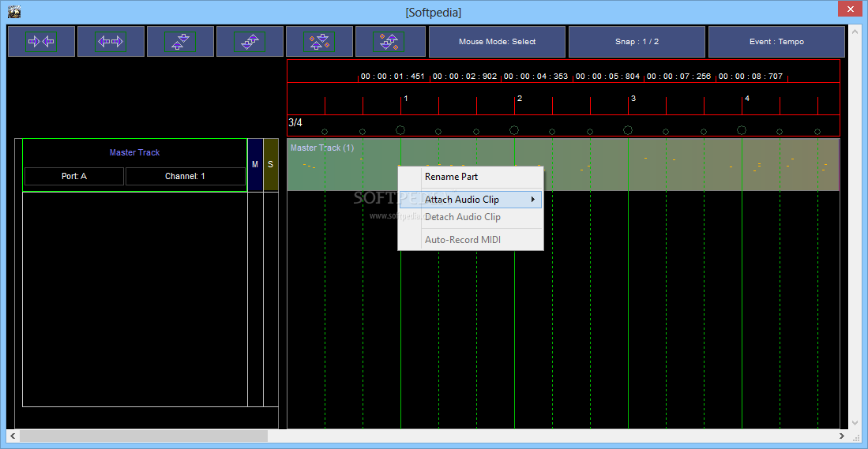Click the Attach Audio Clip submenu arrow
This screenshot has height=449, width=868.
point(533,200)
